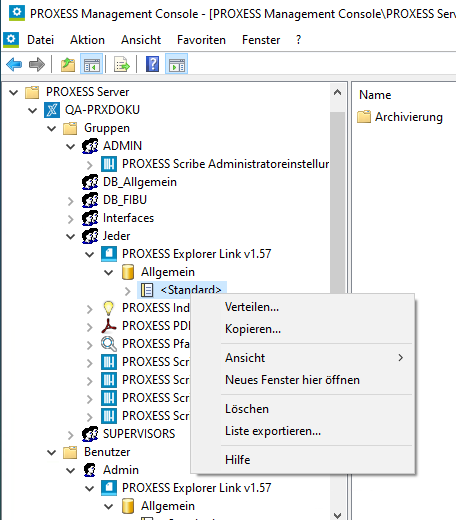This screenshot has width=456, height=520.
Task: Select Archivierung in the right pane
Action: click(409, 117)
